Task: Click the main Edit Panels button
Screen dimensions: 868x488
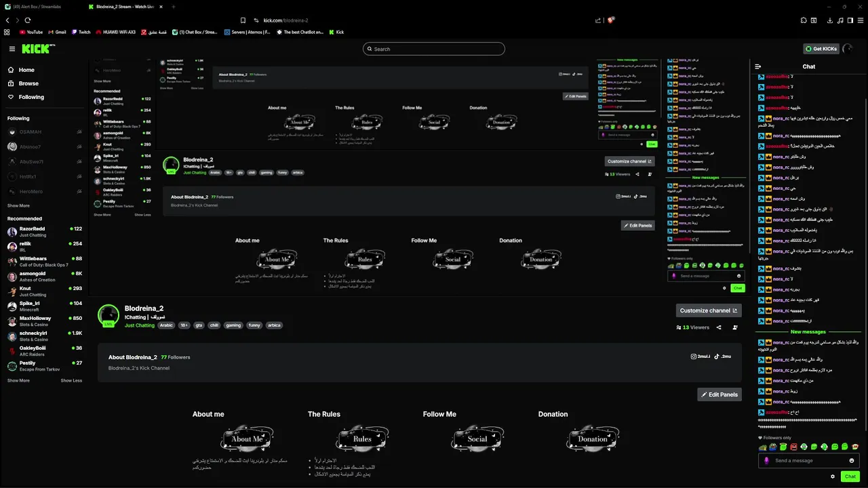Action: point(719,394)
